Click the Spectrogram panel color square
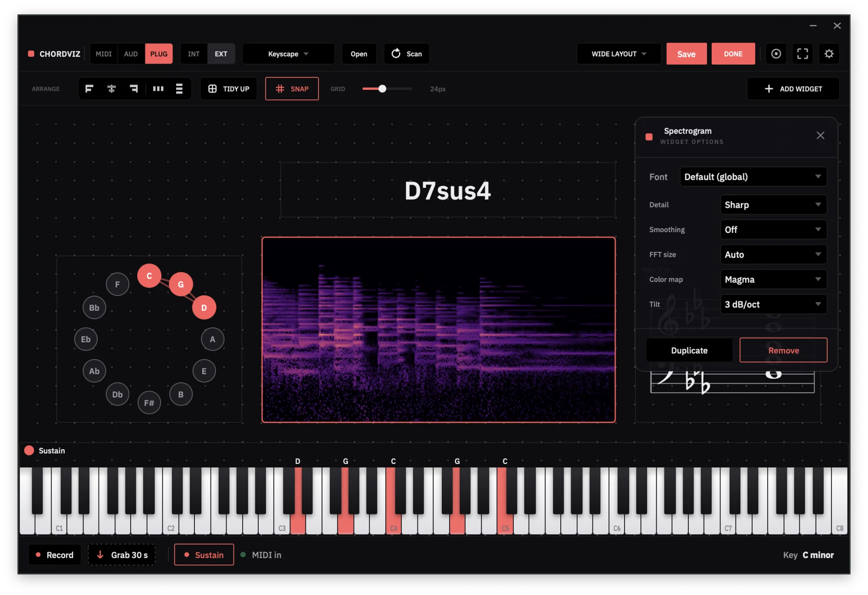Screen dimensions: 868x595 [x=649, y=137]
